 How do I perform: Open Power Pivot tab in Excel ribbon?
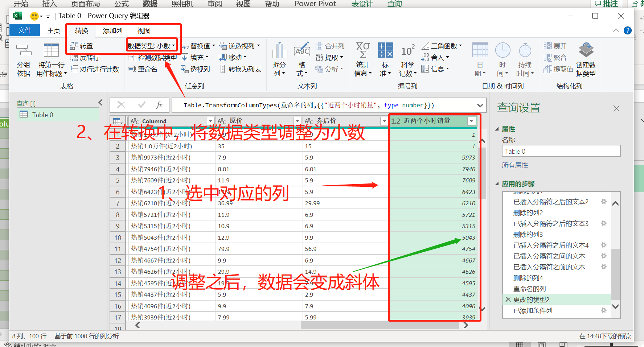315,4
